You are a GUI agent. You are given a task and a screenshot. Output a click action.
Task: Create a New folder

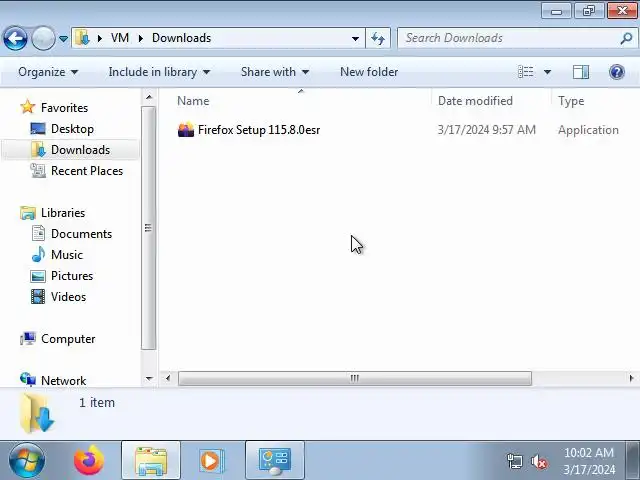tap(369, 72)
